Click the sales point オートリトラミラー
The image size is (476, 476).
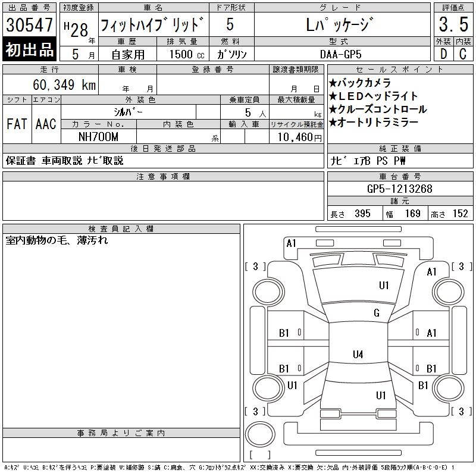374,122
